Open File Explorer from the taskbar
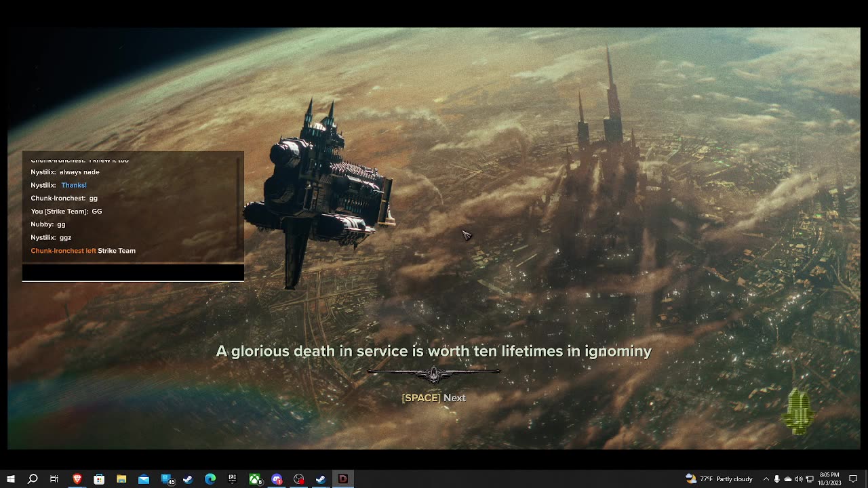The height and width of the screenshot is (488, 868). click(x=121, y=479)
